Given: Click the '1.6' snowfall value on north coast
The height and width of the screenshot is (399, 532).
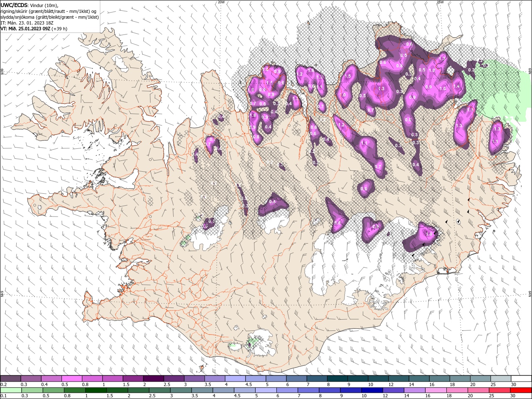Looking at the screenshot, I should [x=311, y=71].
